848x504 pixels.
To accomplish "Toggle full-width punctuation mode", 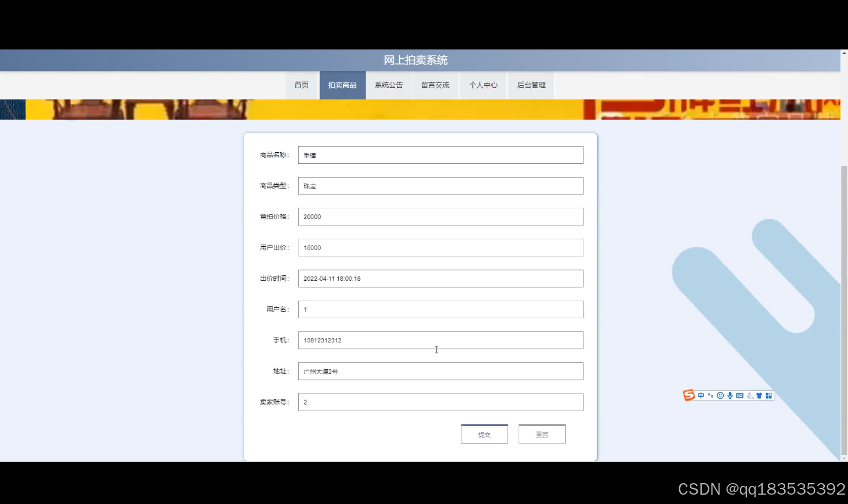I will [x=710, y=395].
